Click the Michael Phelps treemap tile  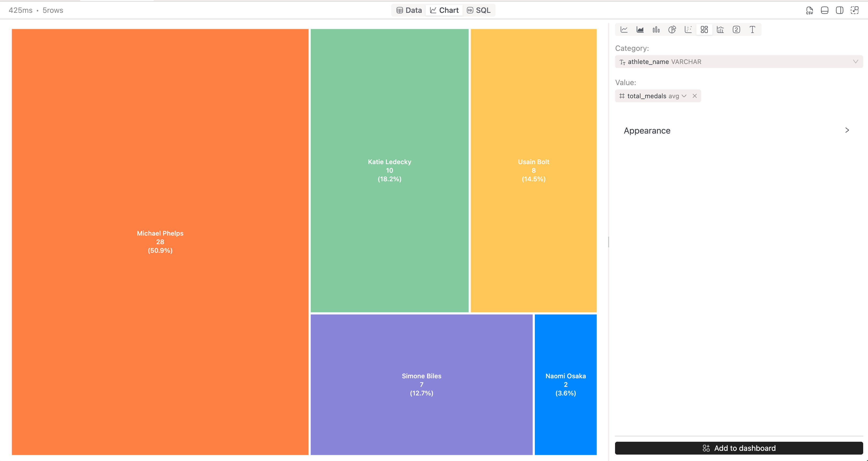point(160,241)
